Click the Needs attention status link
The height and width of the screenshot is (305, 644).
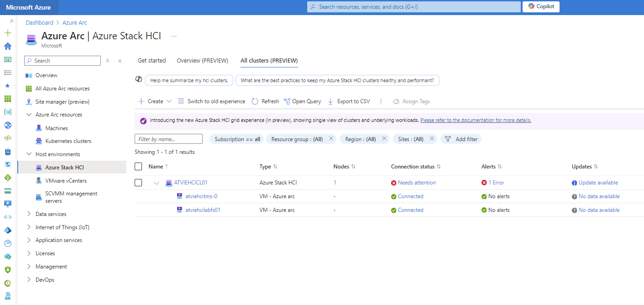tap(417, 183)
